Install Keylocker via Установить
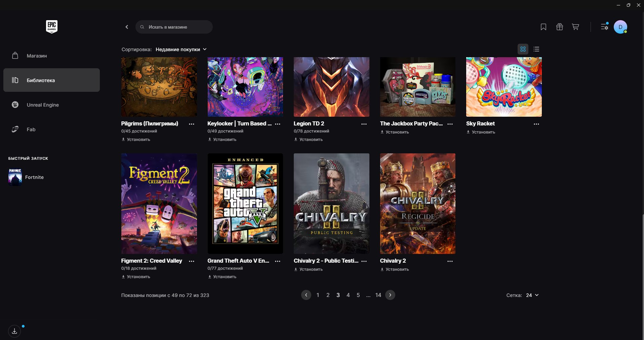 pyautogui.click(x=222, y=140)
